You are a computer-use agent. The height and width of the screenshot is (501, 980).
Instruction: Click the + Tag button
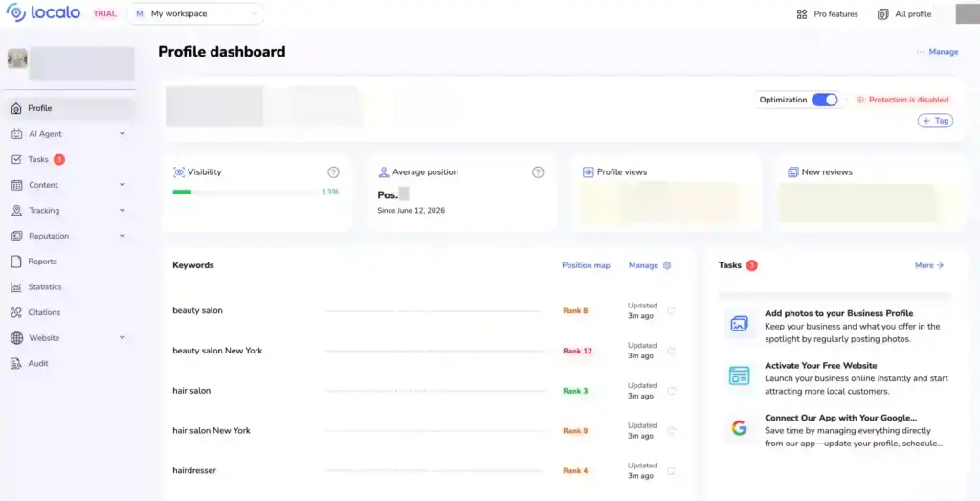pos(935,121)
